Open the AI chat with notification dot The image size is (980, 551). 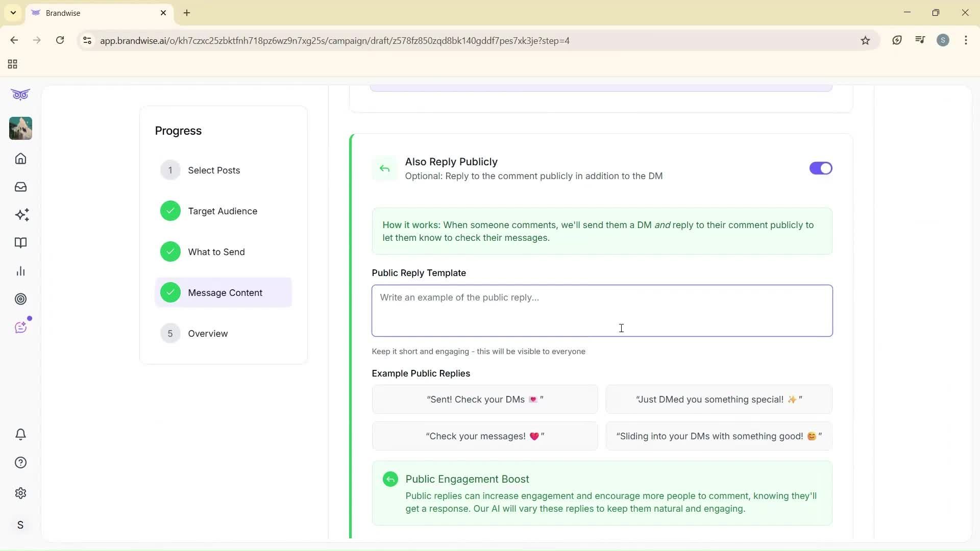[20, 327]
